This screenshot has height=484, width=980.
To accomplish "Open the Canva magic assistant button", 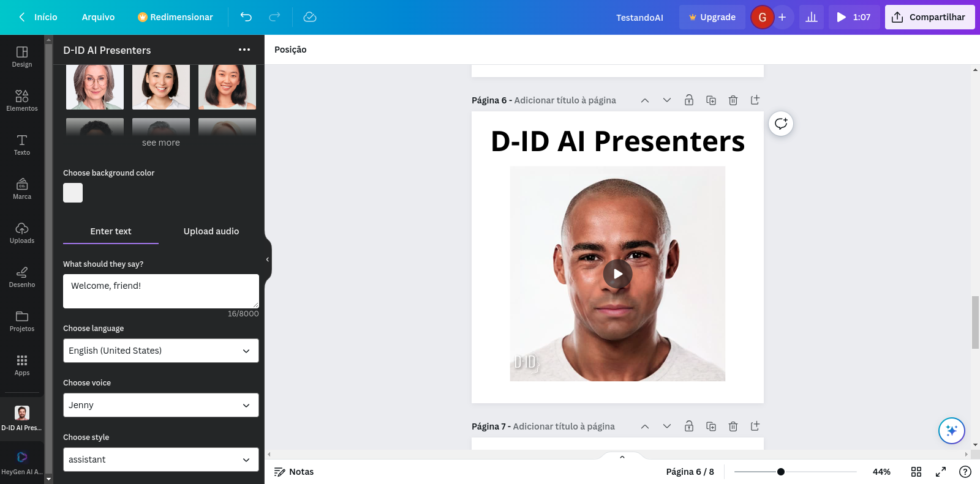I will click(952, 431).
